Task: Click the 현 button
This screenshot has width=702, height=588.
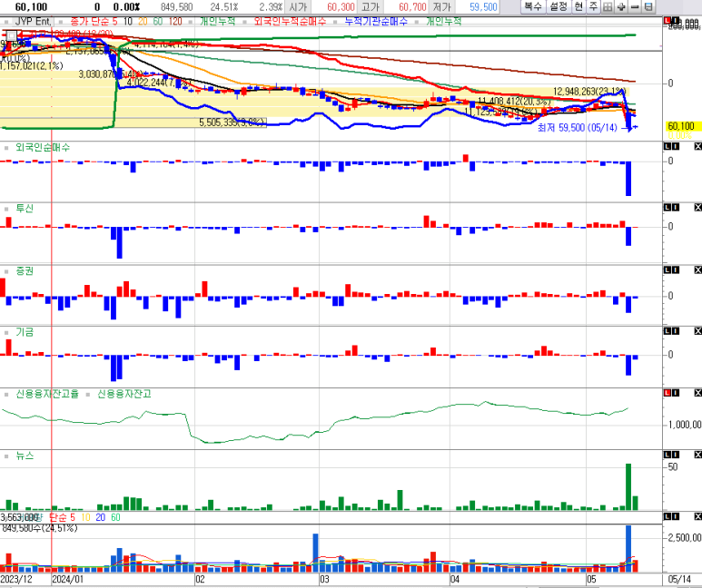Action: click(x=578, y=6)
